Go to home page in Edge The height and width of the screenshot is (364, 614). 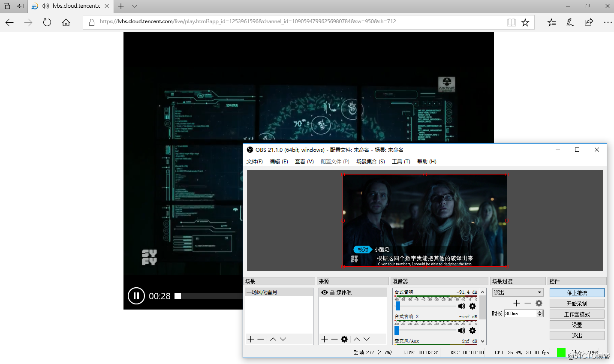[66, 22]
